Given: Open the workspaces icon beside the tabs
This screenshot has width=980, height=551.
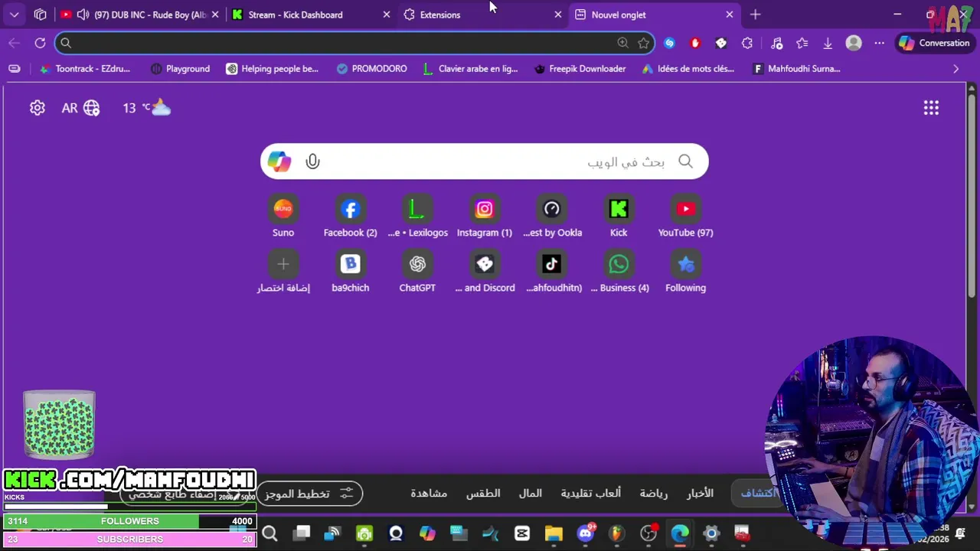Looking at the screenshot, I should [x=41, y=15].
